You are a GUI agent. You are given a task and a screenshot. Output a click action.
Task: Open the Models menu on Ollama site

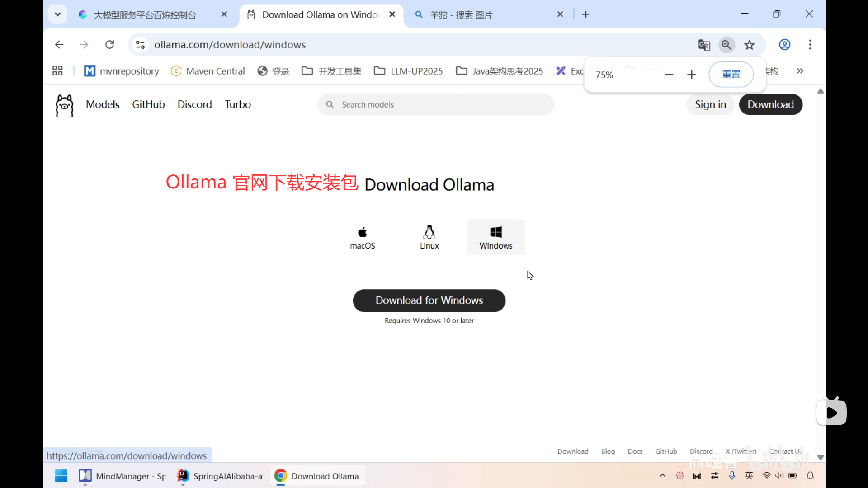pyautogui.click(x=102, y=104)
